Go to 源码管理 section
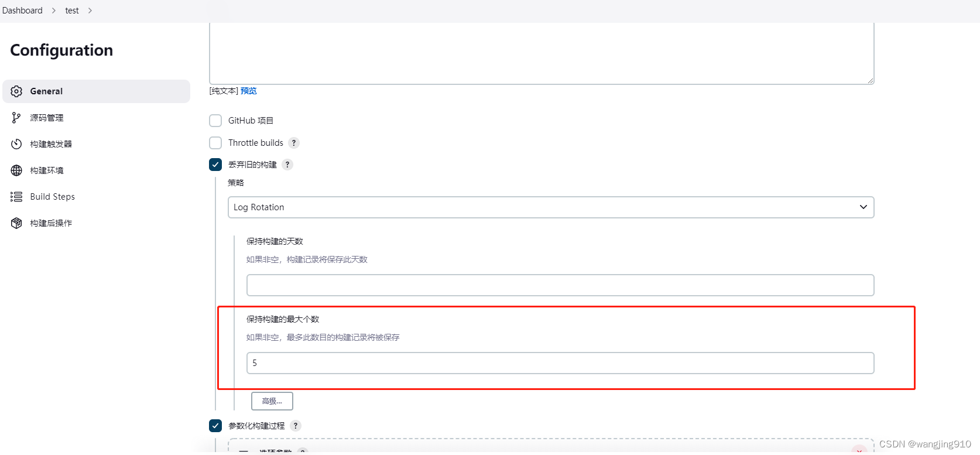 [x=97, y=118]
